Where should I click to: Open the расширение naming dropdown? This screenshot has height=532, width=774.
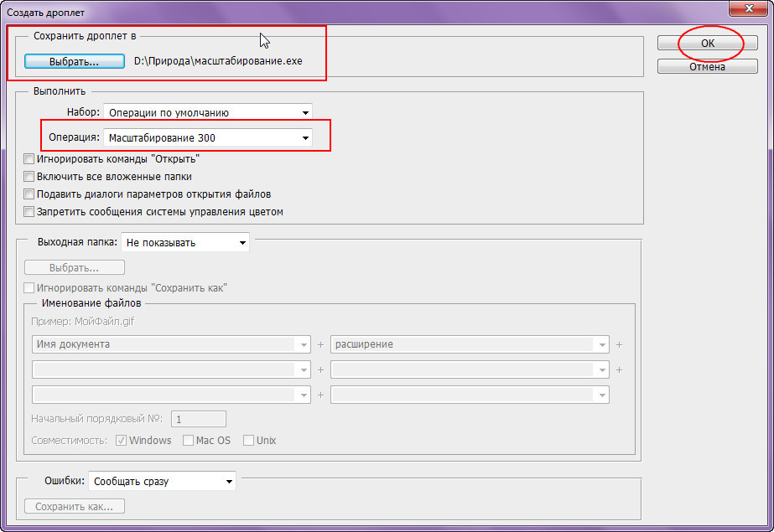[x=470, y=344]
